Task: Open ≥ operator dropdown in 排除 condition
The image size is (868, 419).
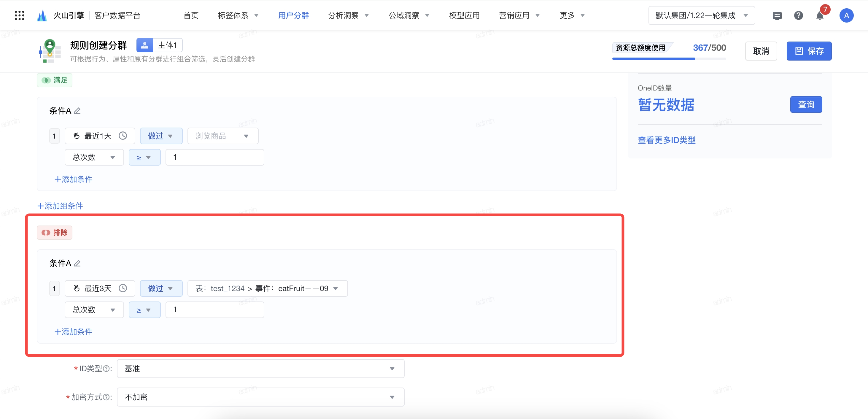Action: pos(144,310)
